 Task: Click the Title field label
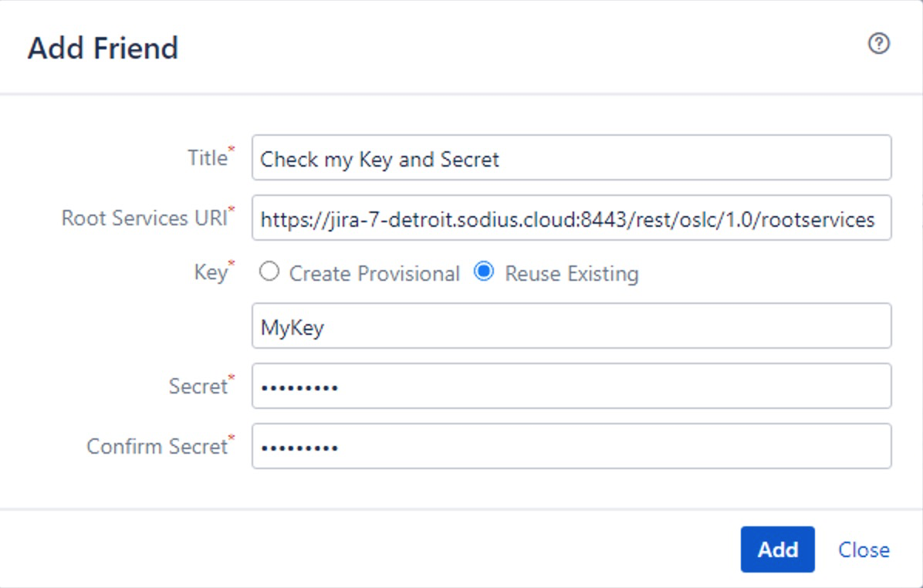click(x=207, y=157)
